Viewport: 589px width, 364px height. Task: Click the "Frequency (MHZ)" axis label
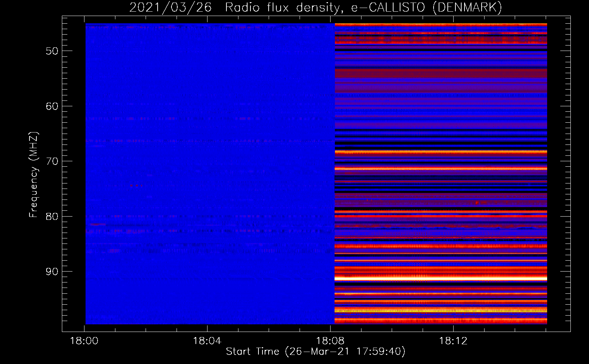pyautogui.click(x=33, y=175)
